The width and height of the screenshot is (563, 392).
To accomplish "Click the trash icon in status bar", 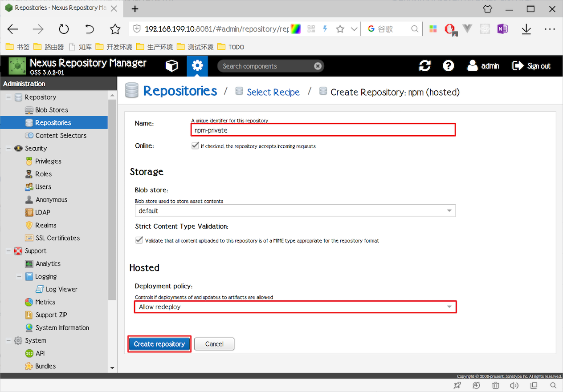I will pyautogui.click(x=495, y=385).
